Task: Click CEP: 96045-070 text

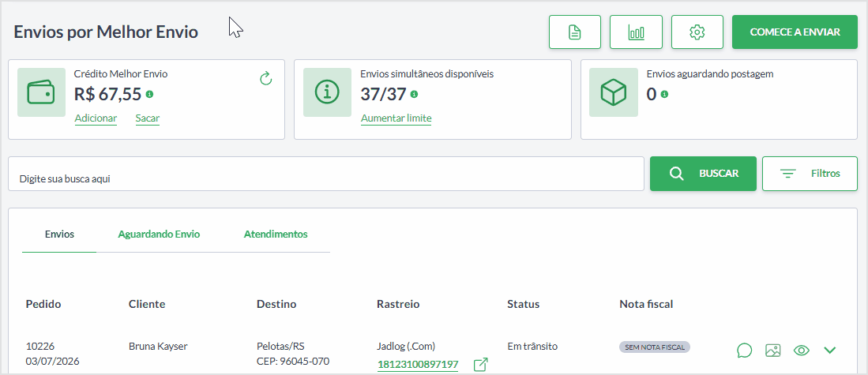Action: click(x=293, y=362)
